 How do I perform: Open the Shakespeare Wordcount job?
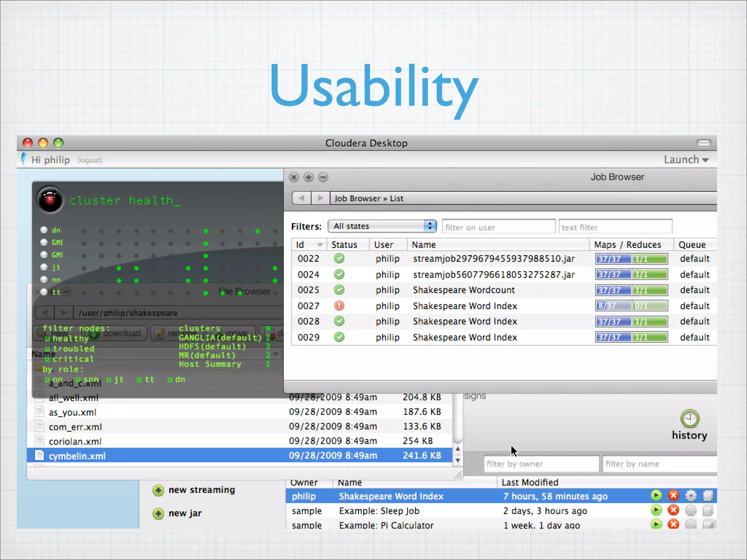tap(464, 290)
